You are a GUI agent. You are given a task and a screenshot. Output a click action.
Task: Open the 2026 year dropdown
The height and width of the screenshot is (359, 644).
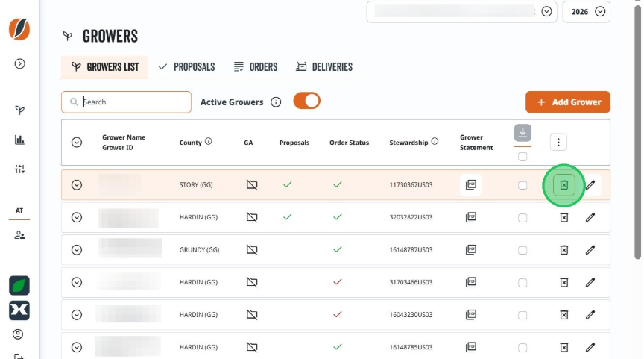[586, 11]
